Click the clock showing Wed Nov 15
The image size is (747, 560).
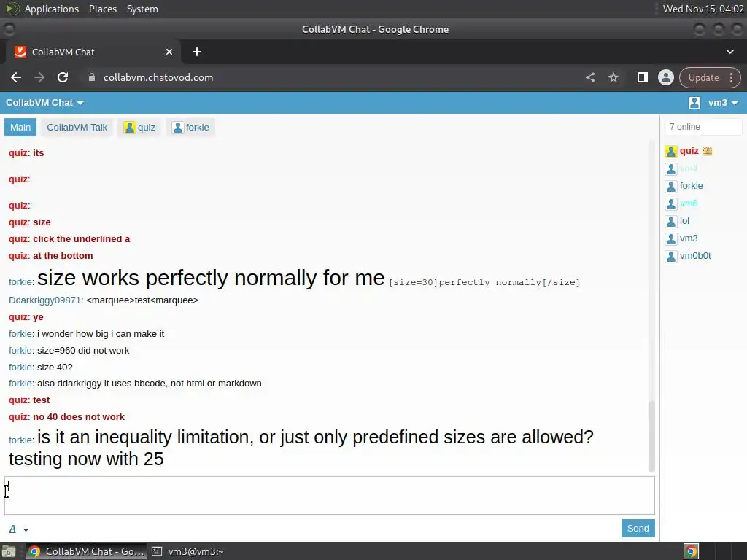(703, 9)
